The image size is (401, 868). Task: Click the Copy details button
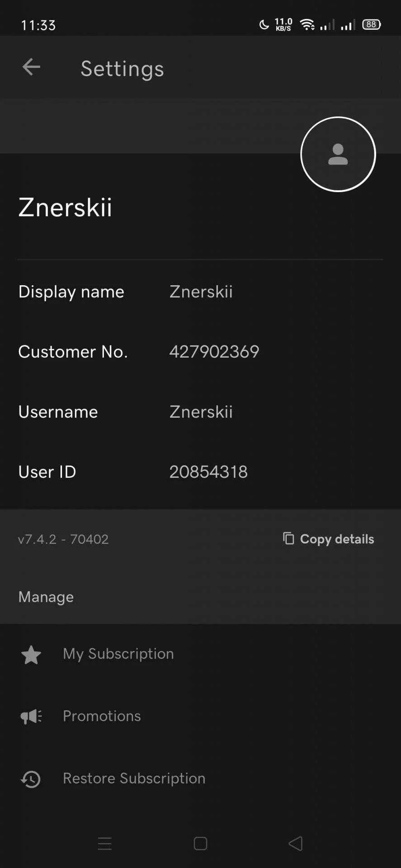point(329,539)
